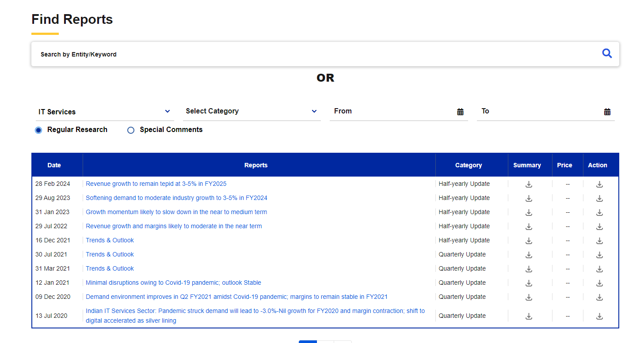Expand the IT Services sector dropdown
Viewport: 644px width, 343px height.
(x=104, y=112)
